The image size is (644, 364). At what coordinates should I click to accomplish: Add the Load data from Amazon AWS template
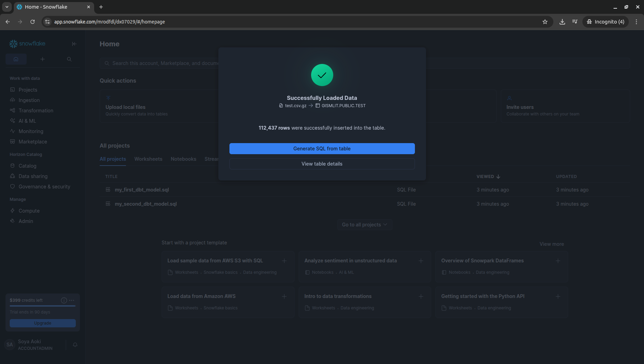tap(284, 296)
